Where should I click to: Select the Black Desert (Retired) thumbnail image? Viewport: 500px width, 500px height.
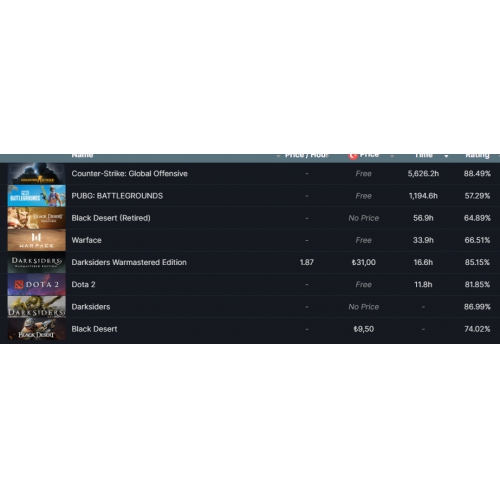[37, 218]
